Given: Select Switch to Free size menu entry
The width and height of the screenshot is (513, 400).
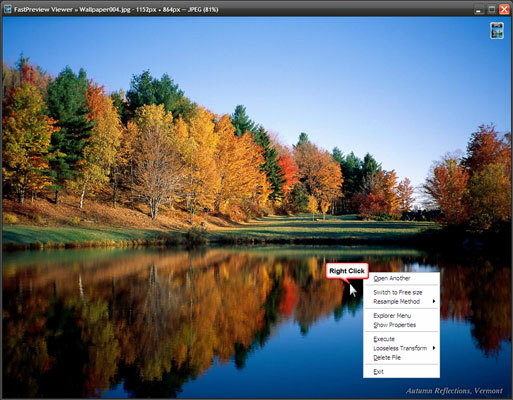Looking at the screenshot, I should pos(398,292).
